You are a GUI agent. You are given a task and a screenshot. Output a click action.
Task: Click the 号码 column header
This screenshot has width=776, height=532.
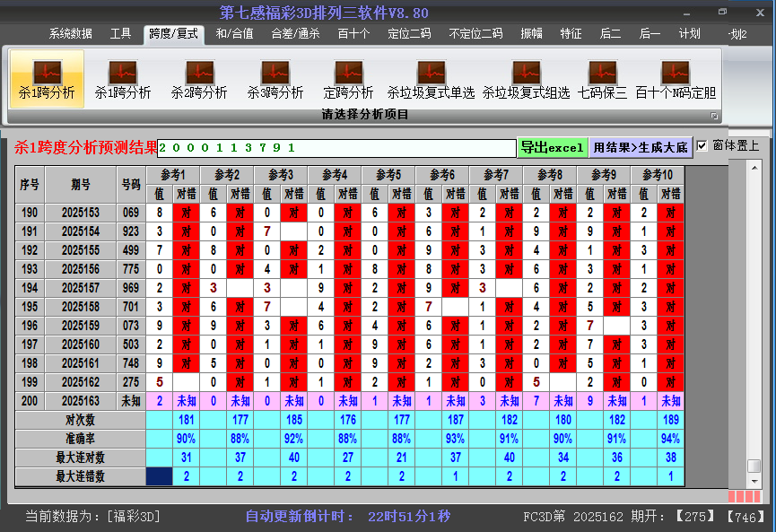tap(131, 185)
